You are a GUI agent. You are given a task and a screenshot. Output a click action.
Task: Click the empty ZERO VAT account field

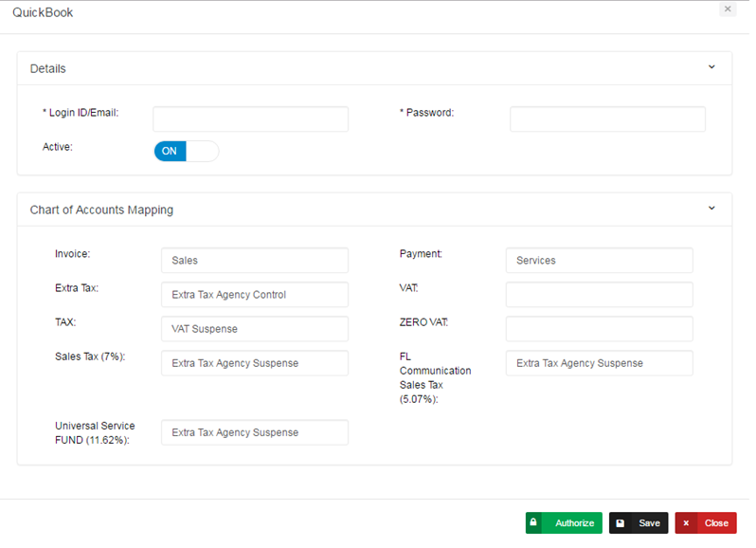[x=599, y=328]
